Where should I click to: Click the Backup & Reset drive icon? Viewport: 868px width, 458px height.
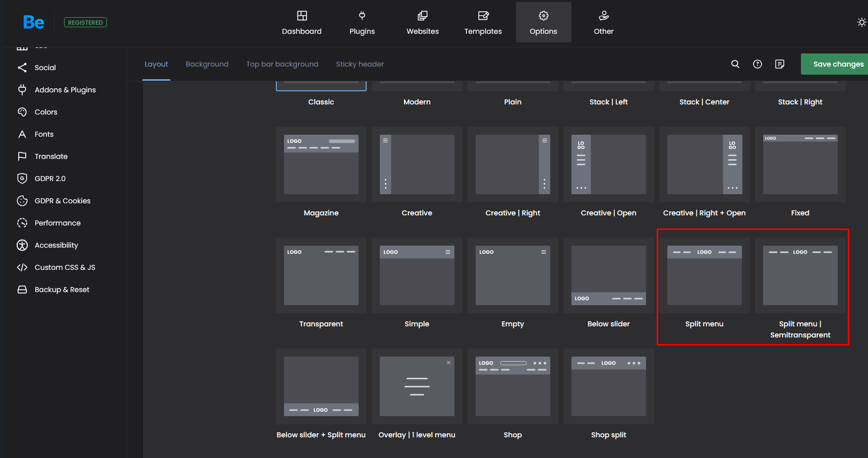22,290
